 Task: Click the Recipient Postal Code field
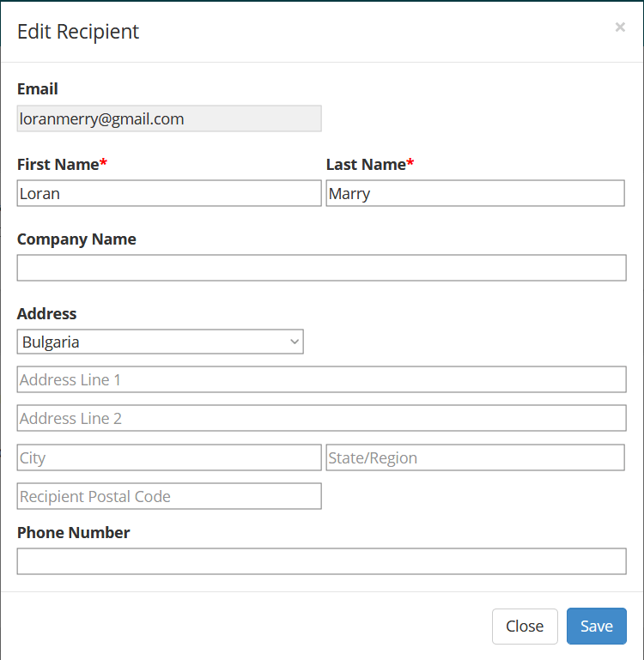click(x=169, y=496)
